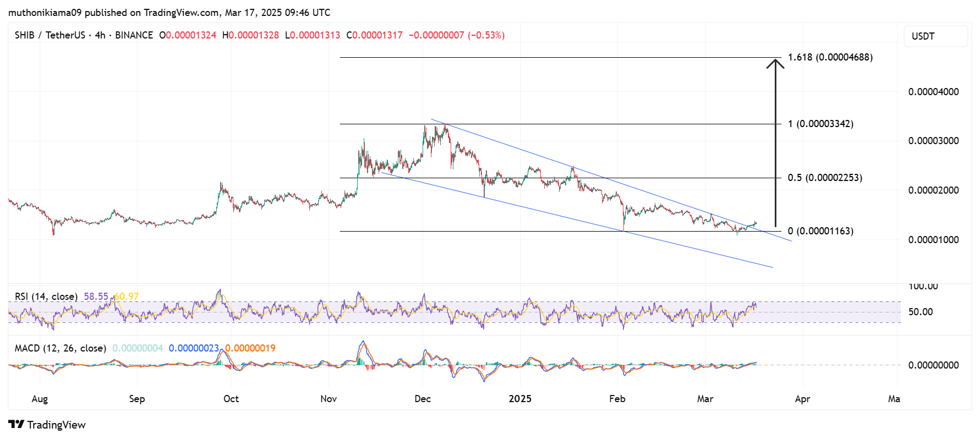Click the BINANCE exchange label
This screenshot has height=439, width=980.
(134, 35)
